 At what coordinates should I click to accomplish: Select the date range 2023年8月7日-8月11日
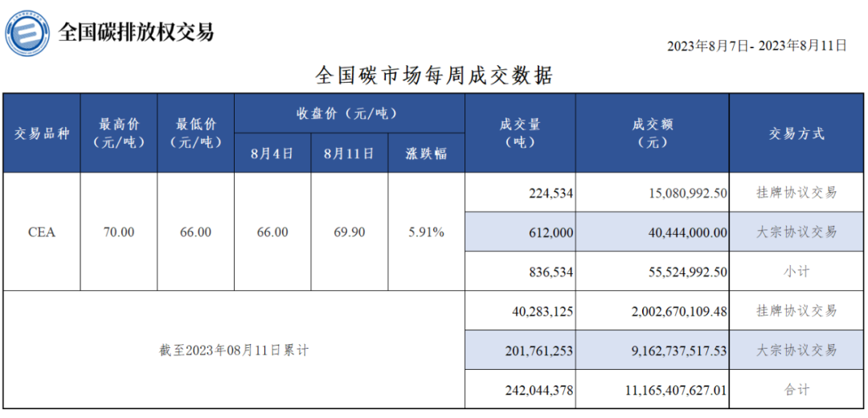click(x=756, y=46)
